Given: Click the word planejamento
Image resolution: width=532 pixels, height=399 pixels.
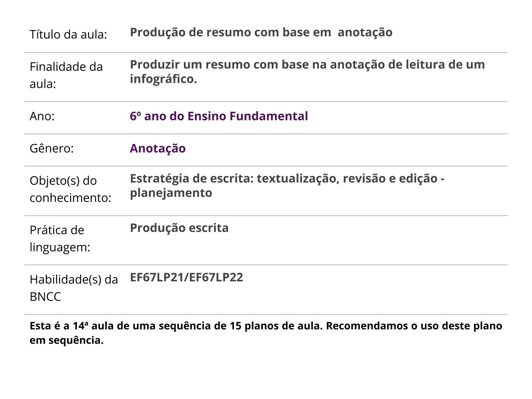Looking at the screenshot, I should pos(171,193).
